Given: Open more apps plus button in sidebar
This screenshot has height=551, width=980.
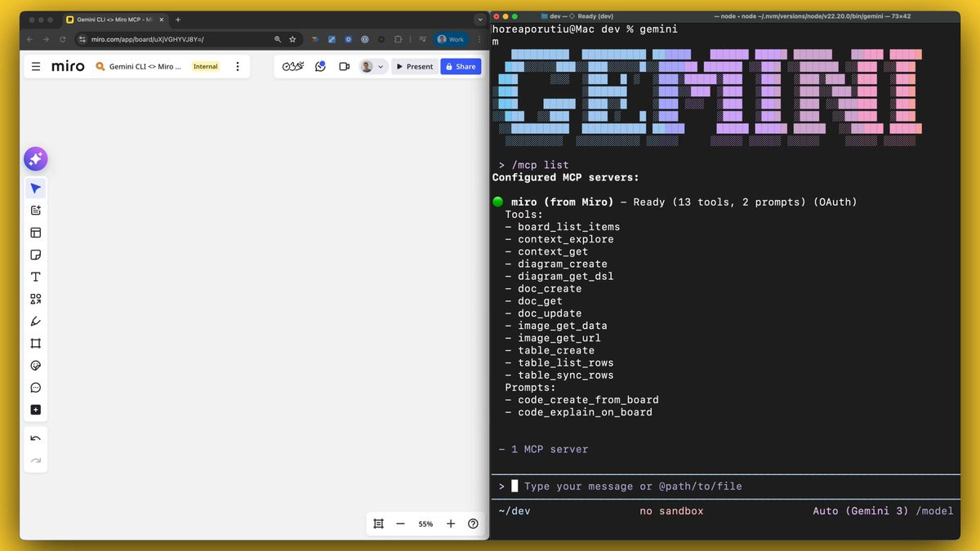Looking at the screenshot, I should pos(36,410).
